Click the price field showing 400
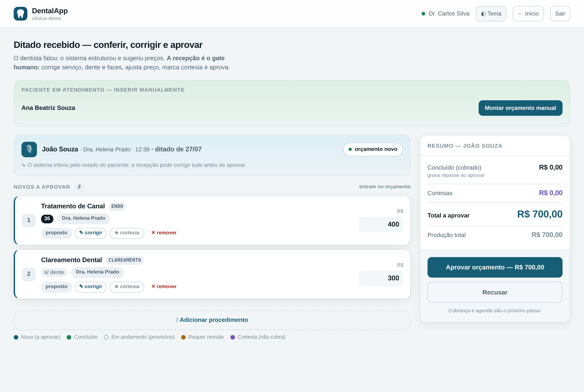This screenshot has height=392, width=584. (x=381, y=224)
